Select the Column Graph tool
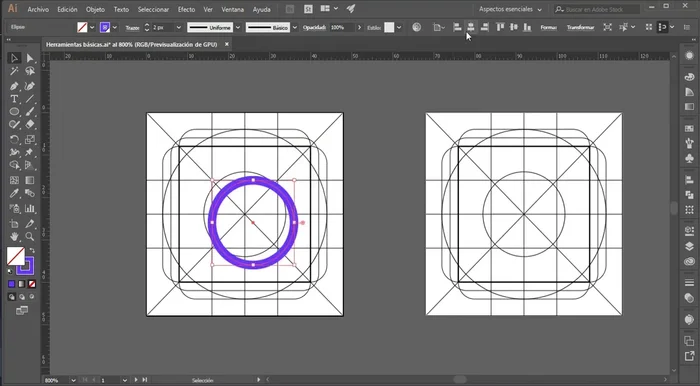The image size is (700, 386). point(30,208)
